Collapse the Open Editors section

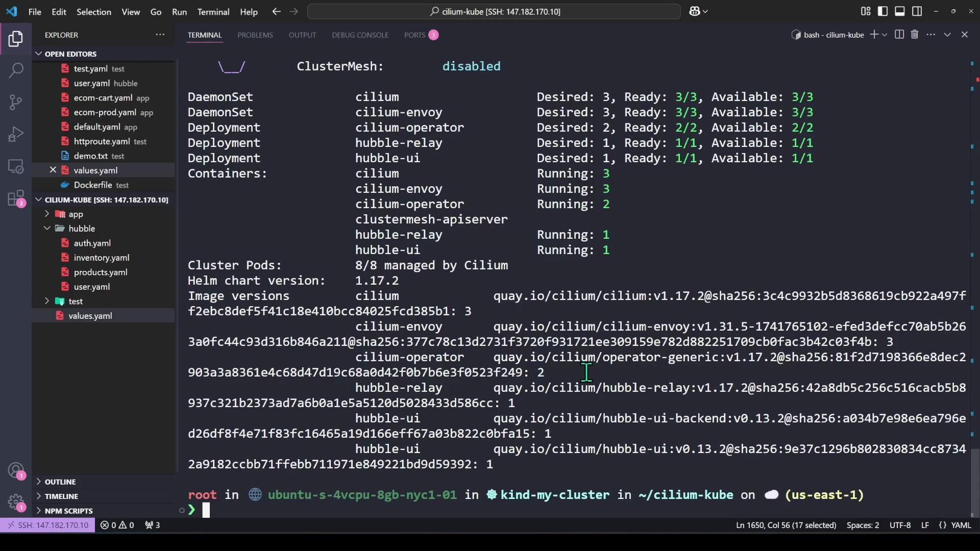click(x=38, y=54)
